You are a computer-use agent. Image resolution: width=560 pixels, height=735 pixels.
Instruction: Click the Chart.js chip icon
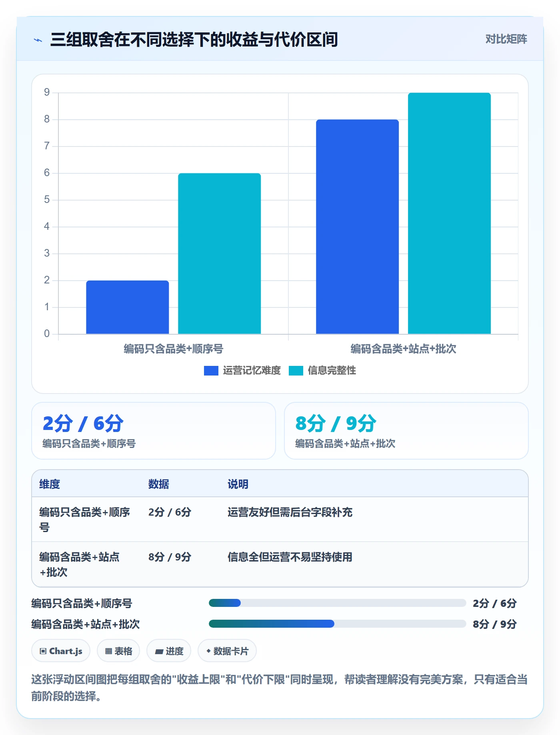(43, 651)
